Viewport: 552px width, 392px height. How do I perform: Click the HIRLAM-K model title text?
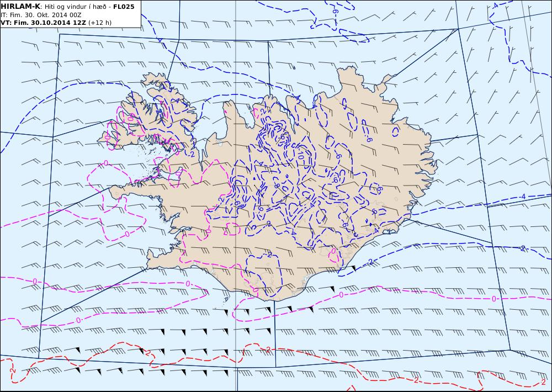point(20,7)
